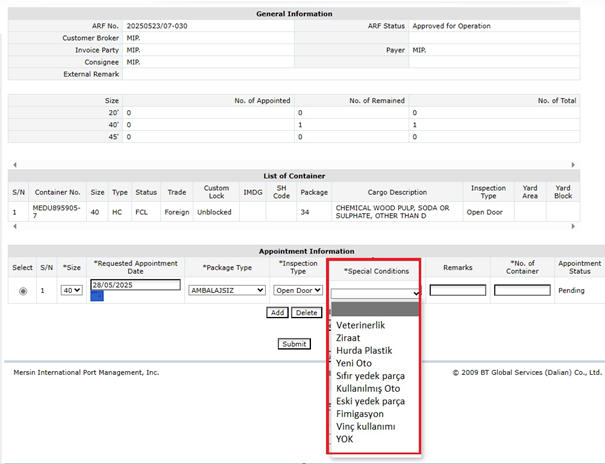Submit the appointment form

[x=294, y=343]
